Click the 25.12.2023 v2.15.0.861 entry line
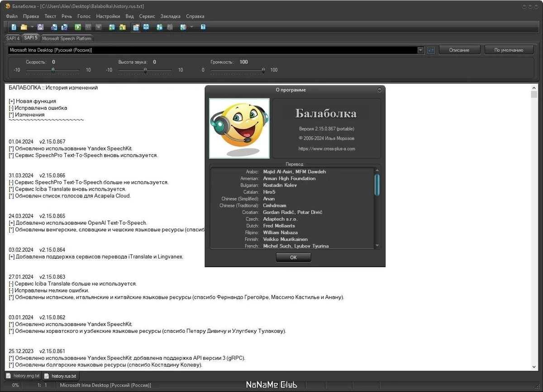This screenshot has height=392, width=543. tap(37, 351)
